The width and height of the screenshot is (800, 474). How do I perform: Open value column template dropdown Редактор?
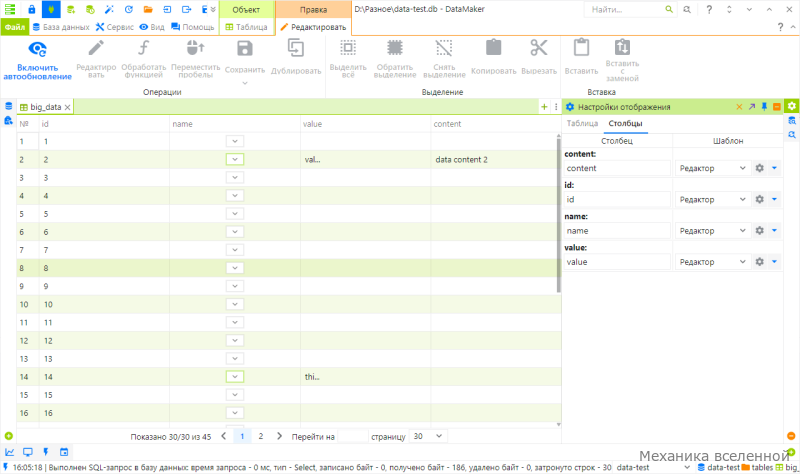click(x=712, y=262)
